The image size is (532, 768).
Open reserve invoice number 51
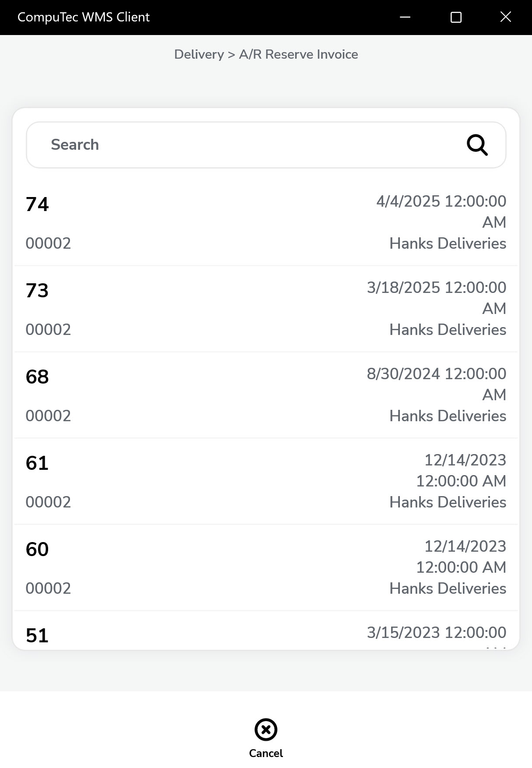tap(38, 635)
